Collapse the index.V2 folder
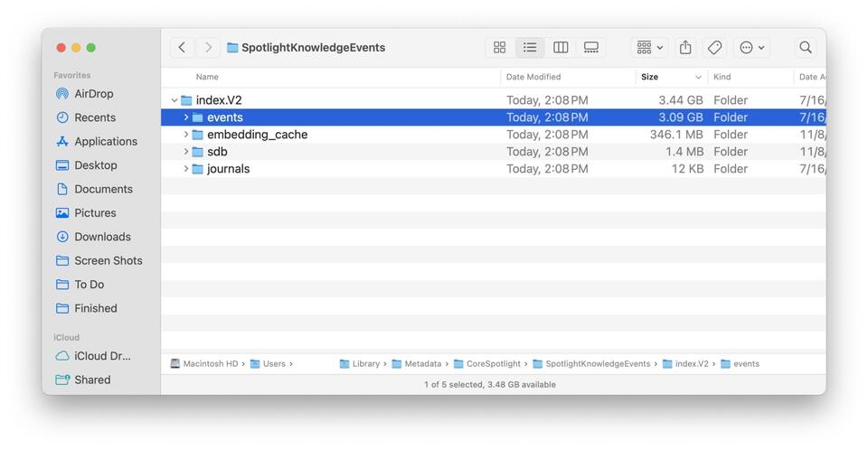This screenshot has height=450, width=868. (x=175, y=100)
